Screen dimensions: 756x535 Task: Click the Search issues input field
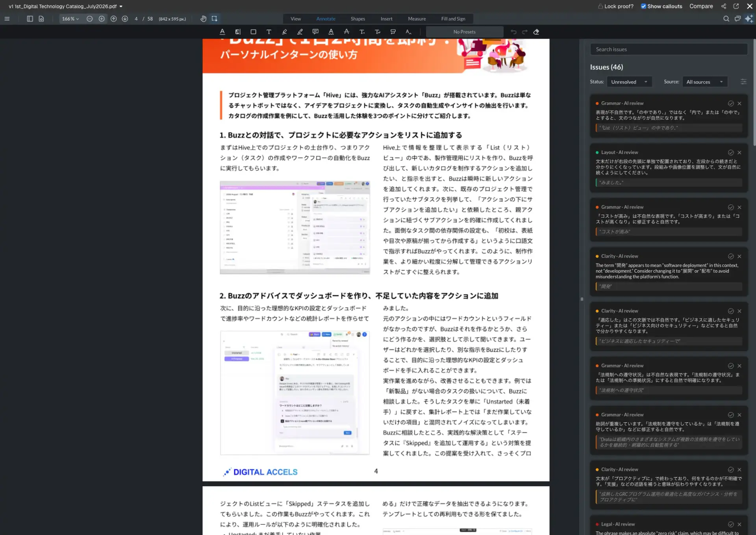[669, 49]
